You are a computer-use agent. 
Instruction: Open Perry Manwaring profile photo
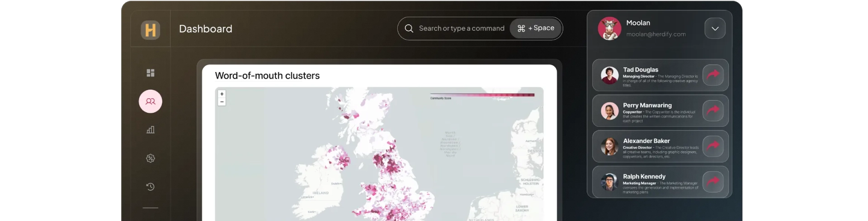tap(609, 111)
